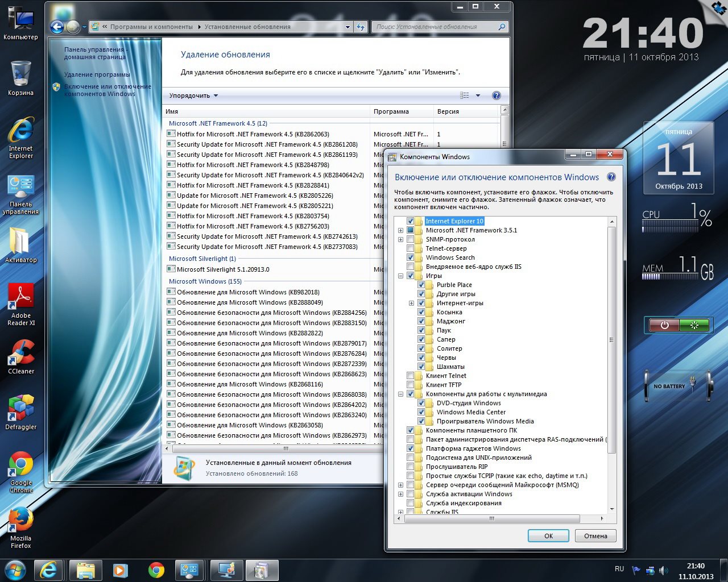Expand Microsoft .NET Framework 3.5.1 node

[x=400, y=230]
